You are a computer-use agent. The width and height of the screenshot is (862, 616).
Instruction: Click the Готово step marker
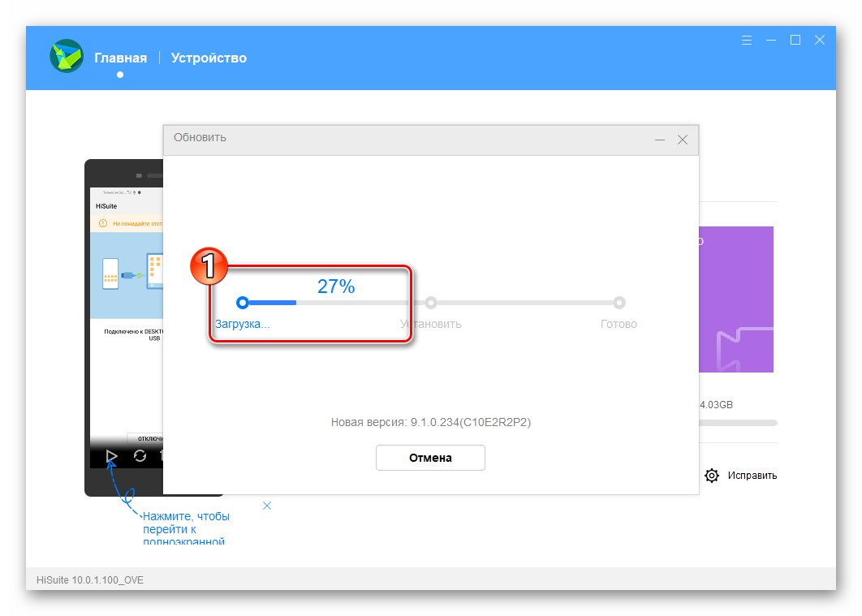pyautogui.click(x=619, y=303)
